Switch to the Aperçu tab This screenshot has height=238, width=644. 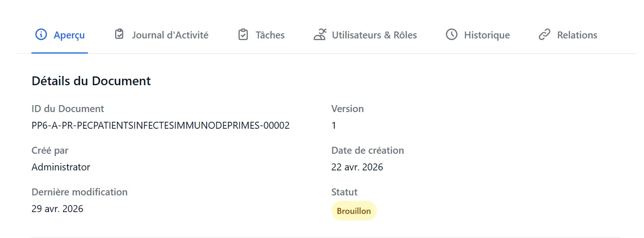(60, 35)
